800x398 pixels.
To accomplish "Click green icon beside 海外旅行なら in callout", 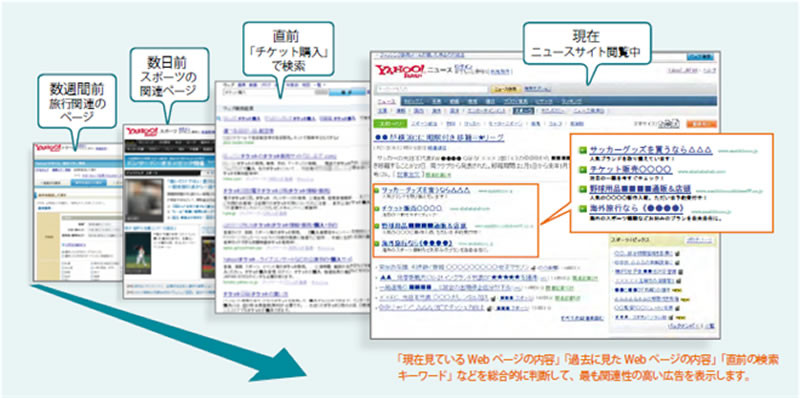I will coord(582,208).
